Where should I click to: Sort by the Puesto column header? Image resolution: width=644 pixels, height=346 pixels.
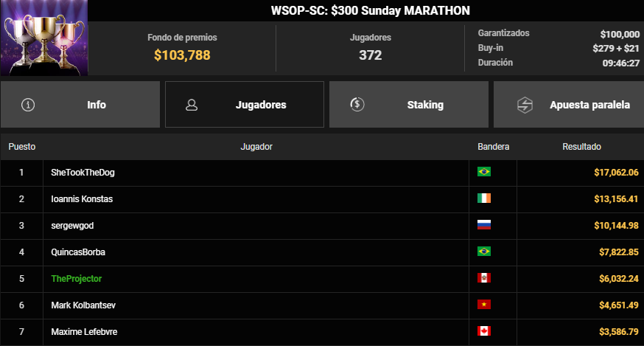[x=22, y=147]
